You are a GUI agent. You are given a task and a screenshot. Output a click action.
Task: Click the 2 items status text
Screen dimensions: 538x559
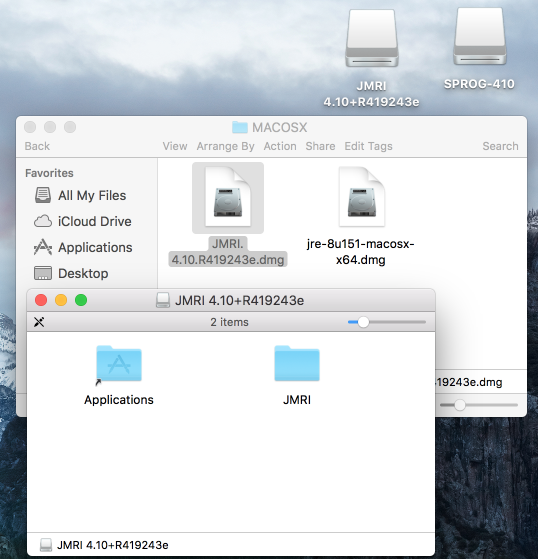(229, 322)
